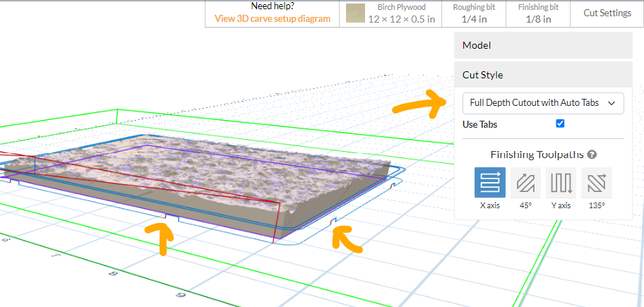644x307 pixels.
Task: Select the 45° finishing toolpath icon
Action: tap(525, 183)
